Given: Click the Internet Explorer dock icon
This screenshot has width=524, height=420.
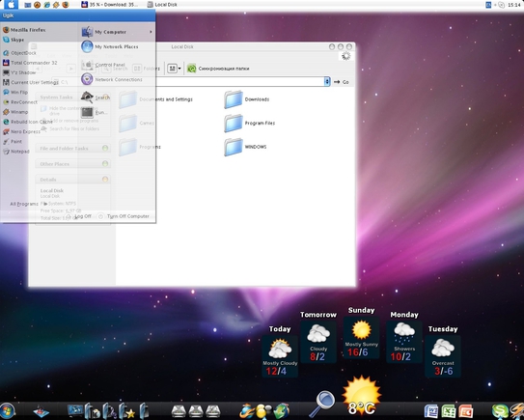Looking at the screenshot, I should coord(247,411).
